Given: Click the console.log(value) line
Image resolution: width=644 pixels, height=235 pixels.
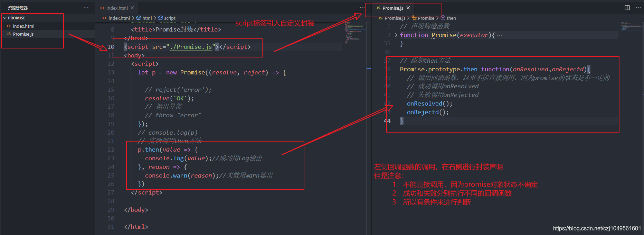Looking at the screenshot, I should pyautogui.click(x=203, y=158).
